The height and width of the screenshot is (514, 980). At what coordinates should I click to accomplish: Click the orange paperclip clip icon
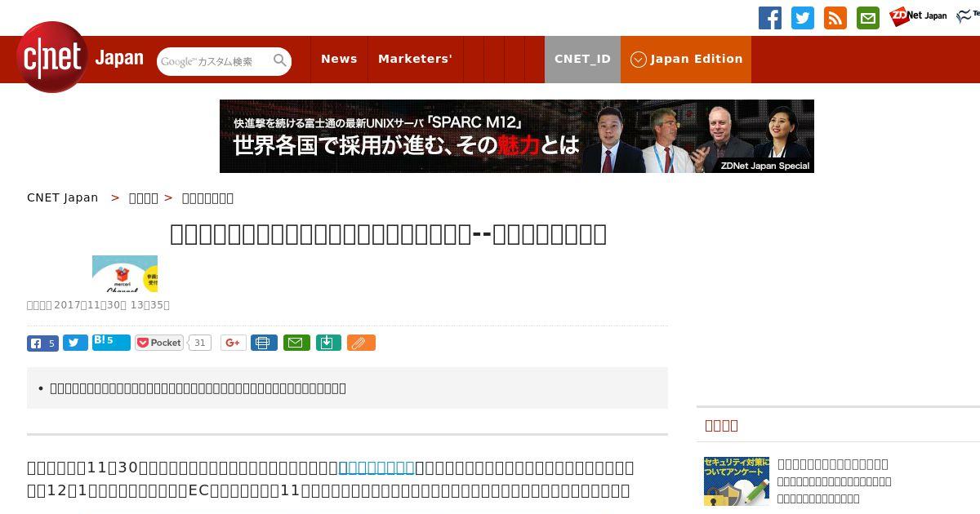[x=361, y=343]
